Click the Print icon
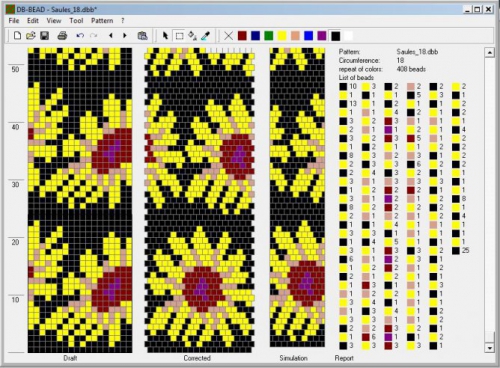Screen dimensions: 500x368 (62, 36)
